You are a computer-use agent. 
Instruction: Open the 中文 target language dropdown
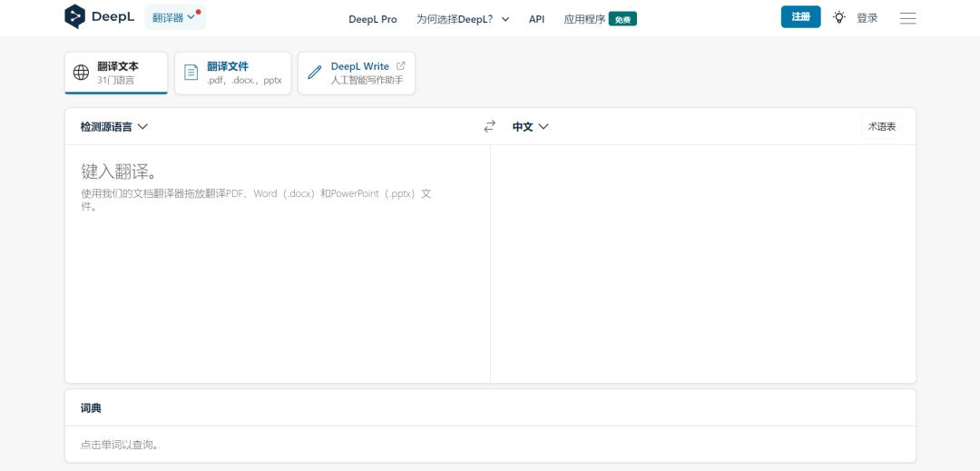coord(531,127)
